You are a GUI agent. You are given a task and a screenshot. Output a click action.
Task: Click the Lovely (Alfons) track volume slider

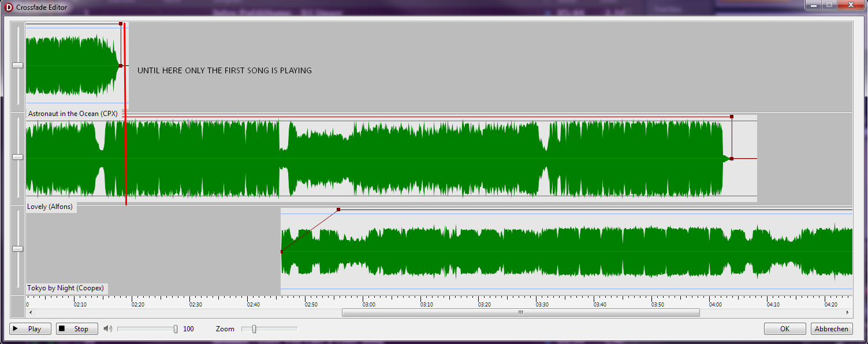pyautogui.click(x=18, y=157)
